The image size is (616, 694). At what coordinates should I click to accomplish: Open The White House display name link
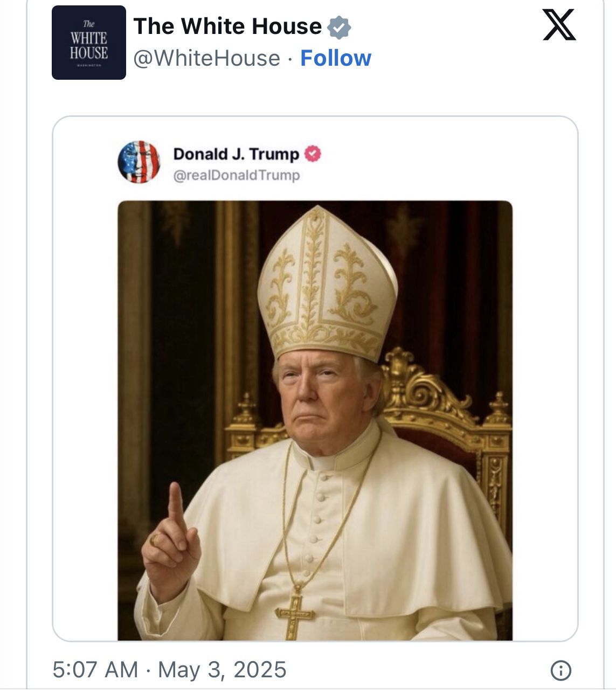coord(227,26)
